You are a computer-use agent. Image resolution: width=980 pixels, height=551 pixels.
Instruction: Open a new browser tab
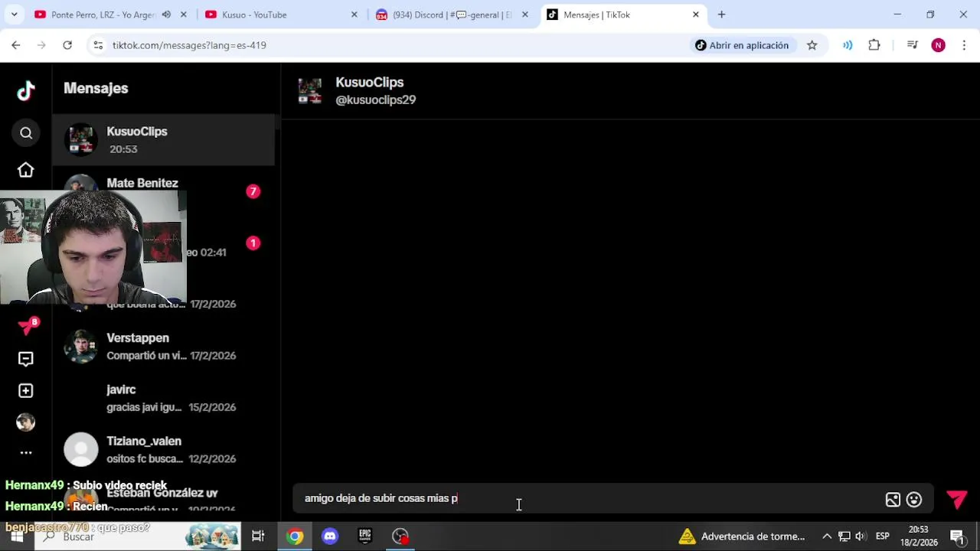pyautogui.click(x=721, y=15)
